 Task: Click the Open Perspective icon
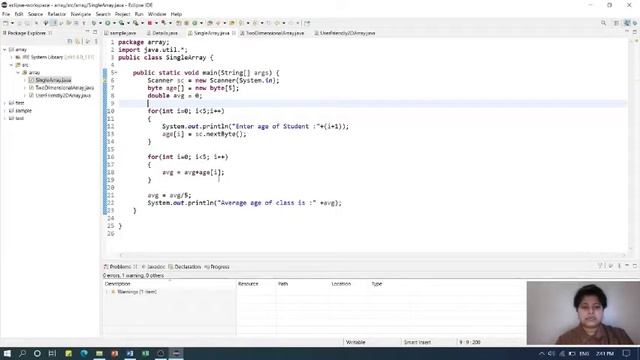tap(616, 23)
